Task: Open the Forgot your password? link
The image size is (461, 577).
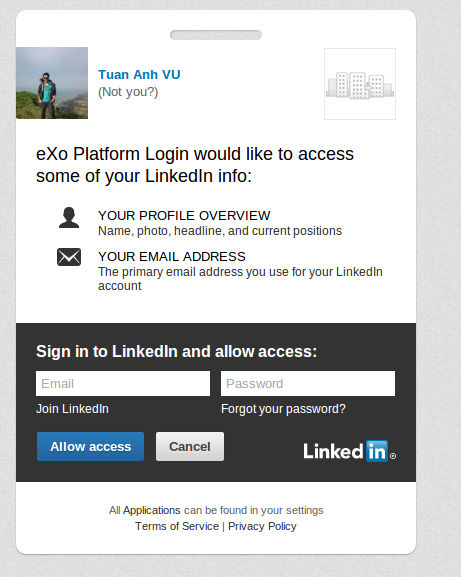Action: 283,409
